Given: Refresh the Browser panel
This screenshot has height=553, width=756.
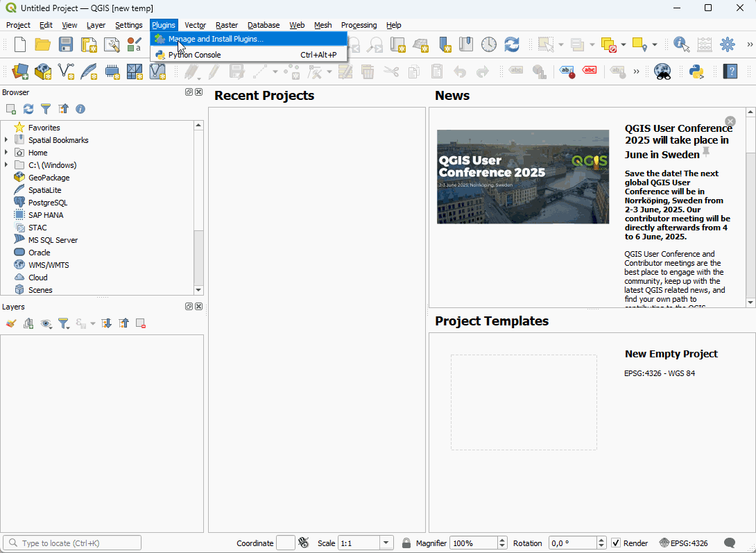Looking at the screenshot, I should [x=28, y=109].
